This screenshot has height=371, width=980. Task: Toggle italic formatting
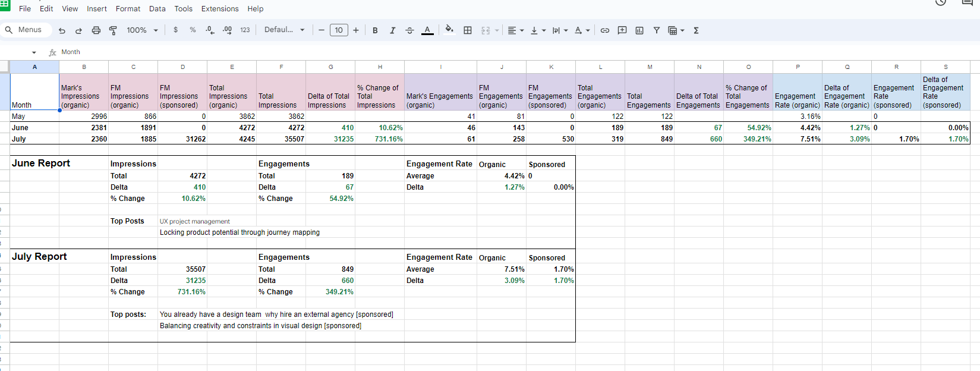[392, 30]
